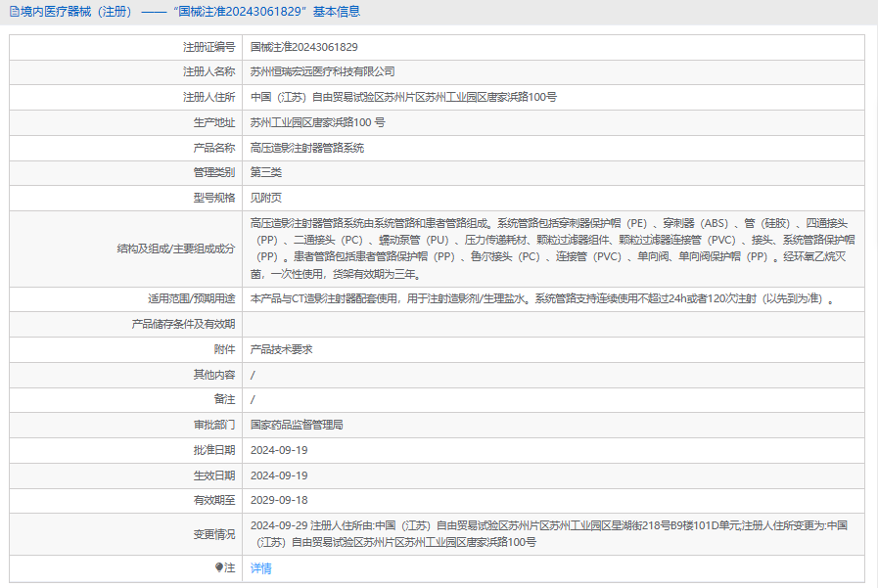Viewport: 878px width, 588px height.
Task: Open the 详情 details link
Action: pos(261,568)
